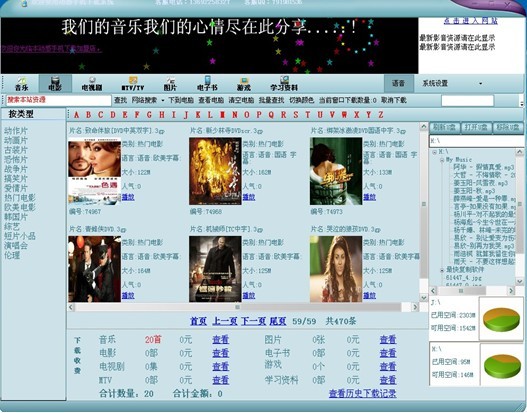Filter titles by letter G
This screenshot has height=413, width=527.
coord(149,115)
